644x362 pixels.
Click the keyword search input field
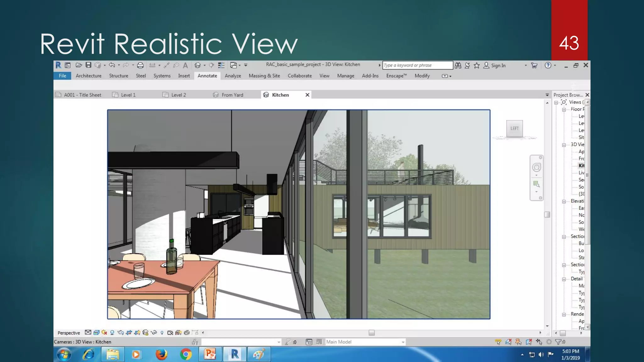point(418,65)
